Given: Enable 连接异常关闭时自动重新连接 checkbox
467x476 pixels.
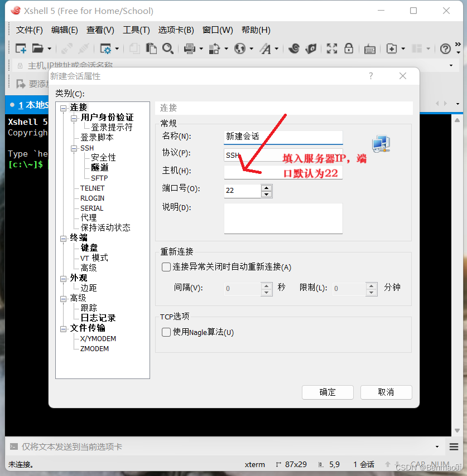Looking at the screenshot, I should [166, 267].
